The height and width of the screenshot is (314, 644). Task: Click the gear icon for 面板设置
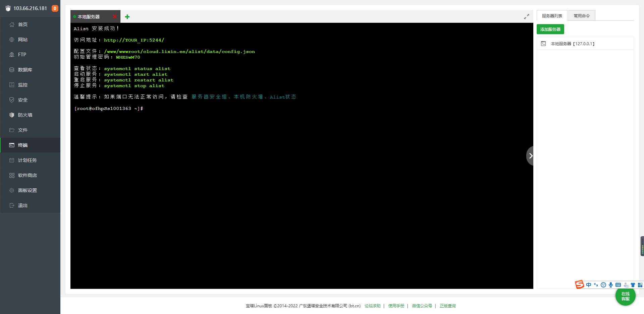tap(12, 190)
